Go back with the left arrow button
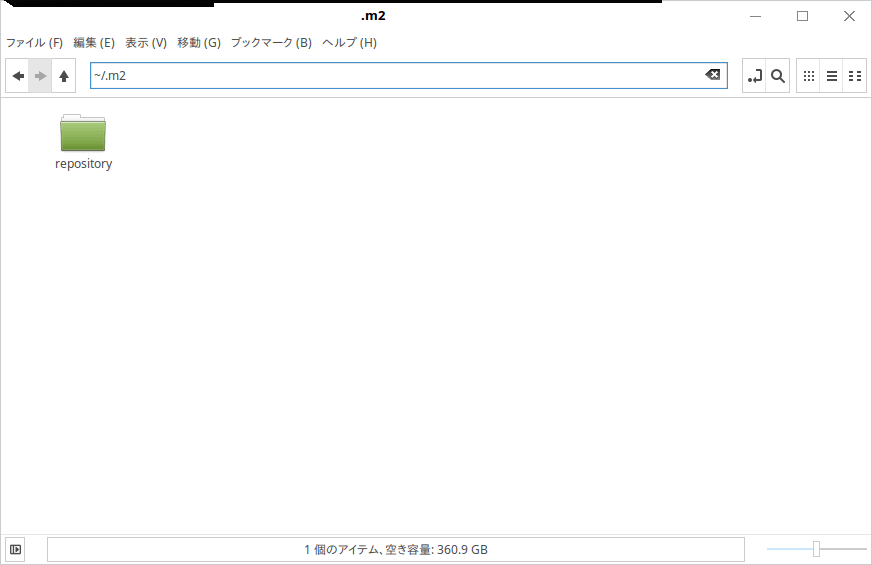 pos(18,76)
